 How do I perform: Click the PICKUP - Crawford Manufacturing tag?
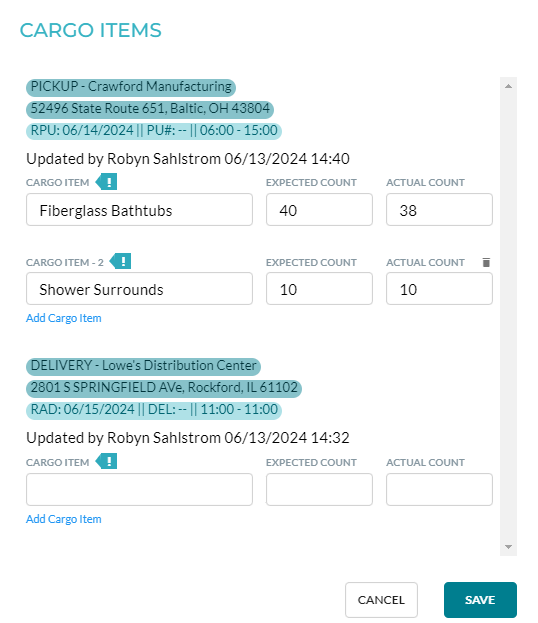pyautogui.click(x=131, y=87)
